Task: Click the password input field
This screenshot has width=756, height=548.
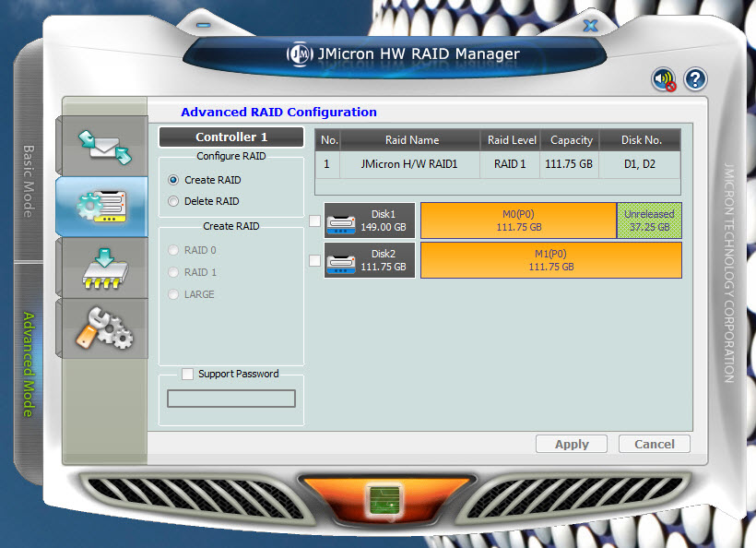Action: coord(230,399)
